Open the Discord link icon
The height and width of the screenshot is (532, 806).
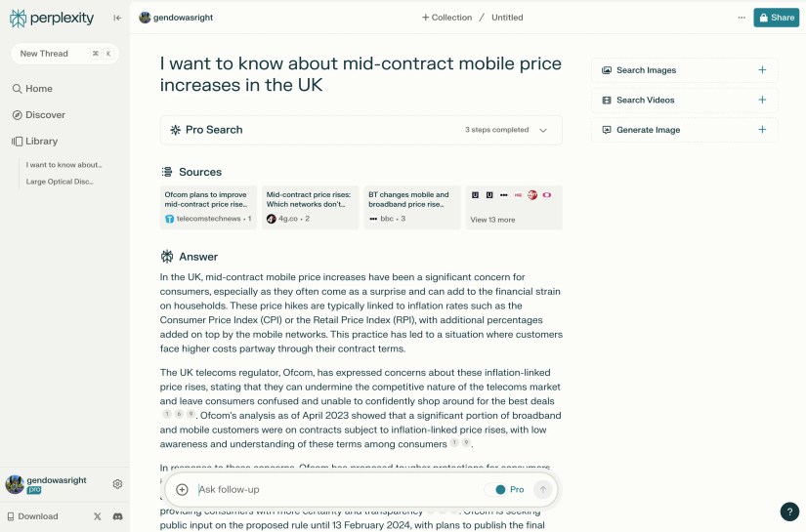[117, 516]
